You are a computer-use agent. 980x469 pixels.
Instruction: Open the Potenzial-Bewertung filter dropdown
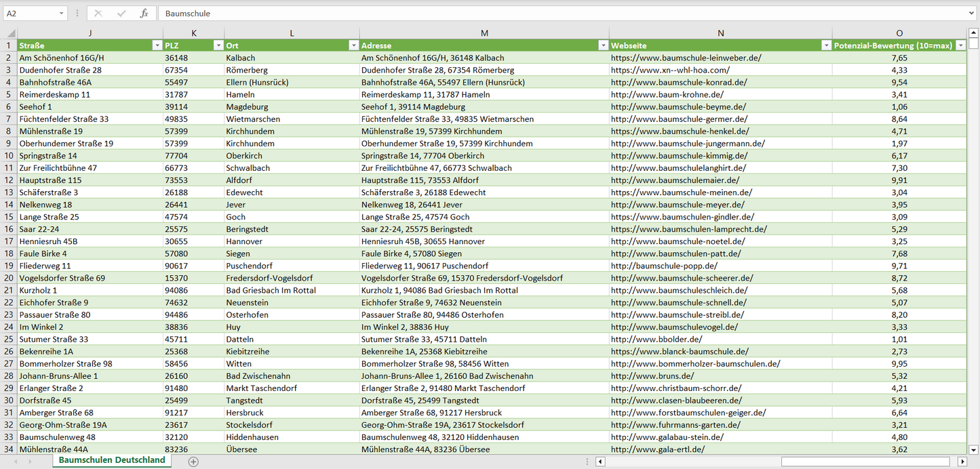(x=960, y=45)
